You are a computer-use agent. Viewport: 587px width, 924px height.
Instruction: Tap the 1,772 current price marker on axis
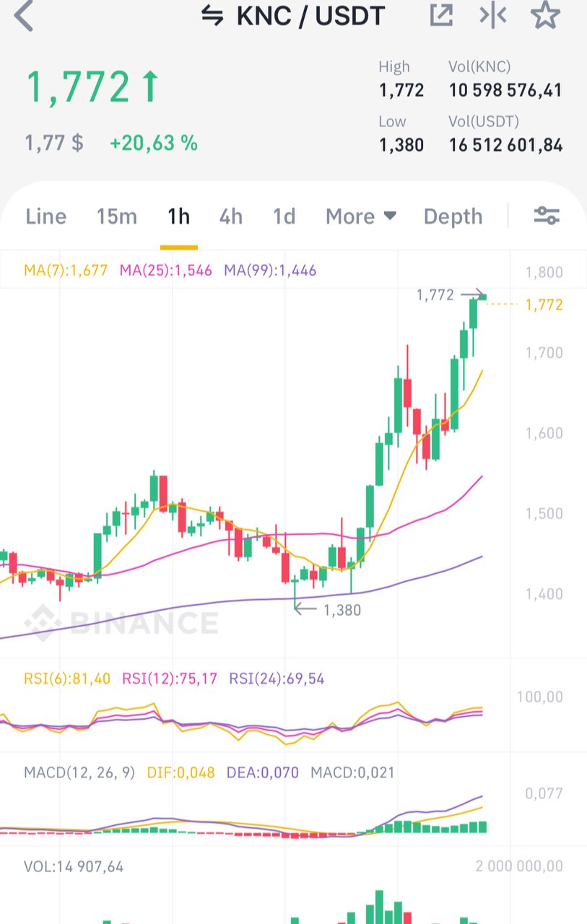coord(544,305)
